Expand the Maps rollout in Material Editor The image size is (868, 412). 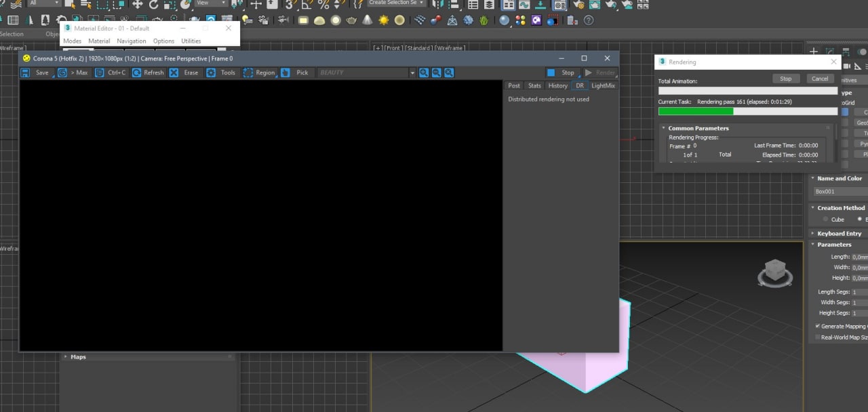pyautogui.click(x=78, y=356)
